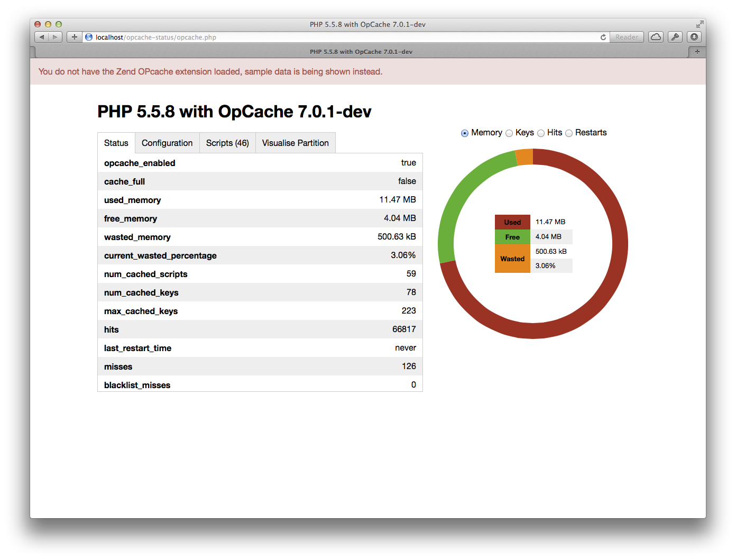
Task: Select the Keys radio button
Action: pos(509,133)
